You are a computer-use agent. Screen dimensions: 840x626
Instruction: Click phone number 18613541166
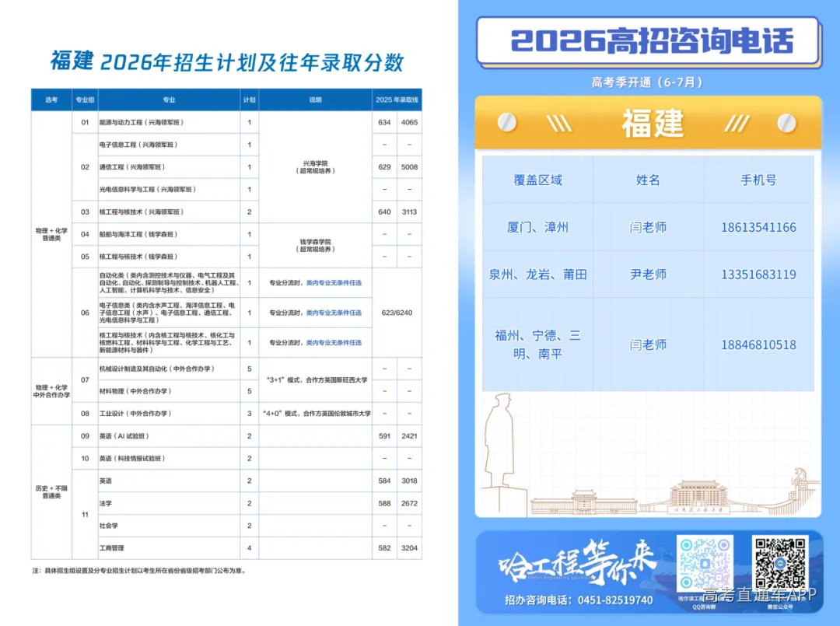(758, 227)
